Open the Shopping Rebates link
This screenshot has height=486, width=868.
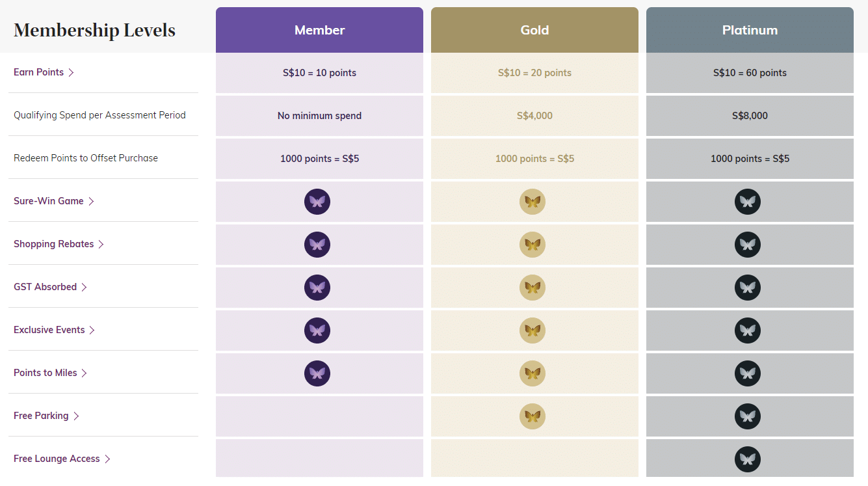click(54, 244)
